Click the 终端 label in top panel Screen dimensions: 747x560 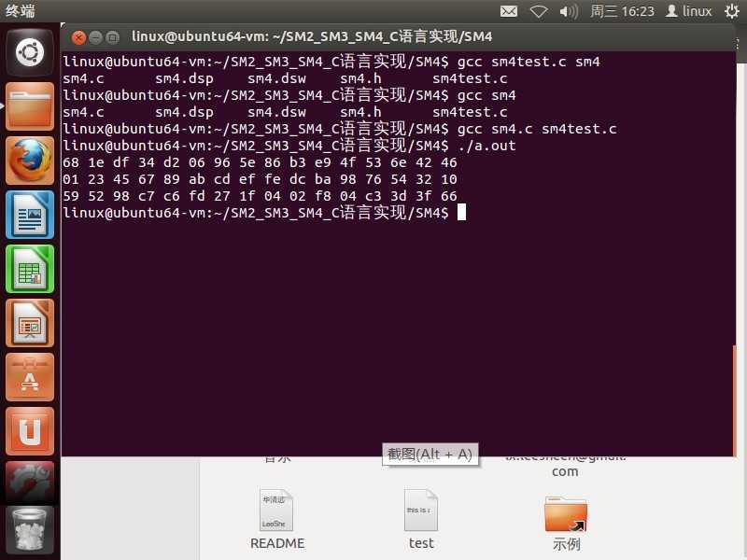pyautogui.click(x=20, y=11)
